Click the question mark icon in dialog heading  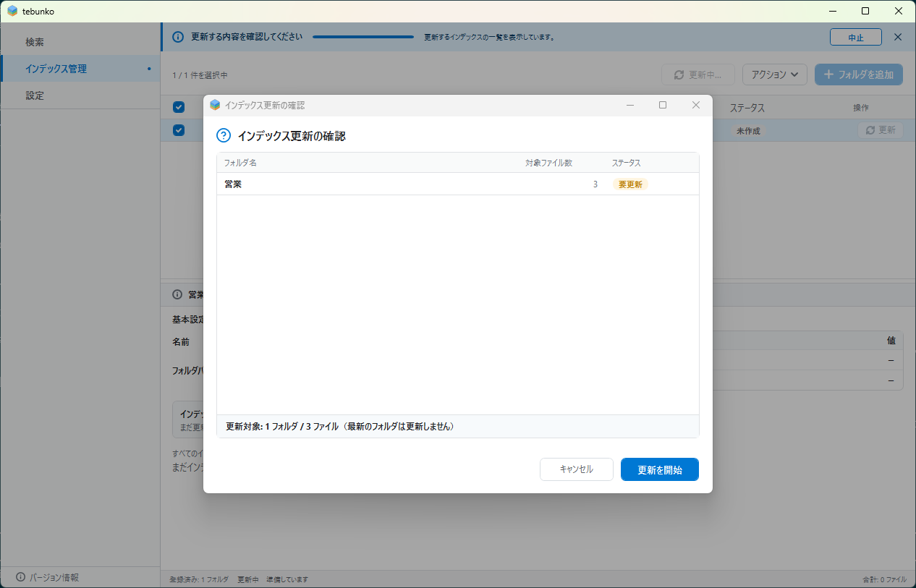[224, 135]
